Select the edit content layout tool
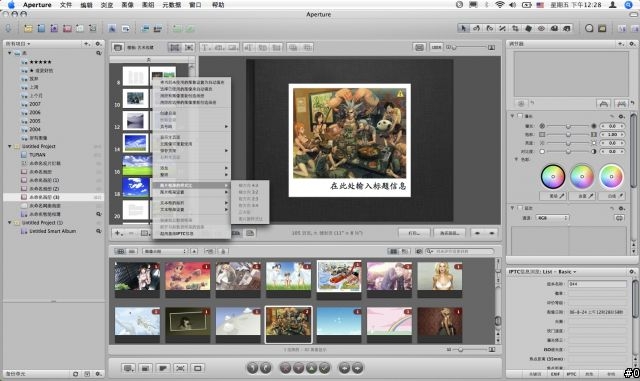The image size is (640, 381). pos(175,47)
